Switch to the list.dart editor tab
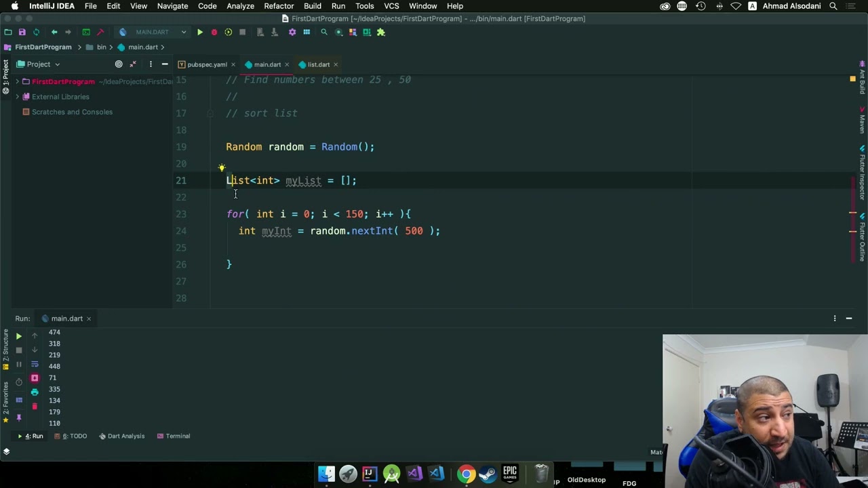The width and height of the screenshot is (868, 488). [x=318, y=64]
